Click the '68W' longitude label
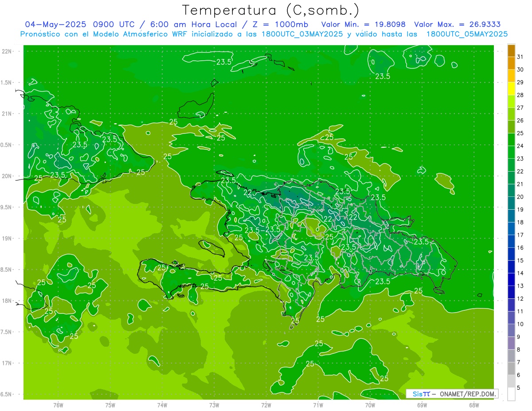532x411 pixels. pyautogui.click(x=474, y=405)
